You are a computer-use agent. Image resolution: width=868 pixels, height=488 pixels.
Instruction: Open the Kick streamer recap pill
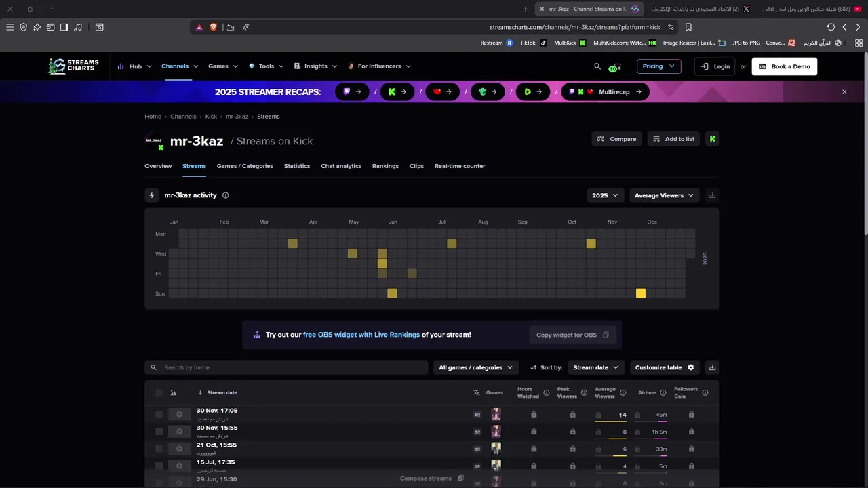point(397,91)
